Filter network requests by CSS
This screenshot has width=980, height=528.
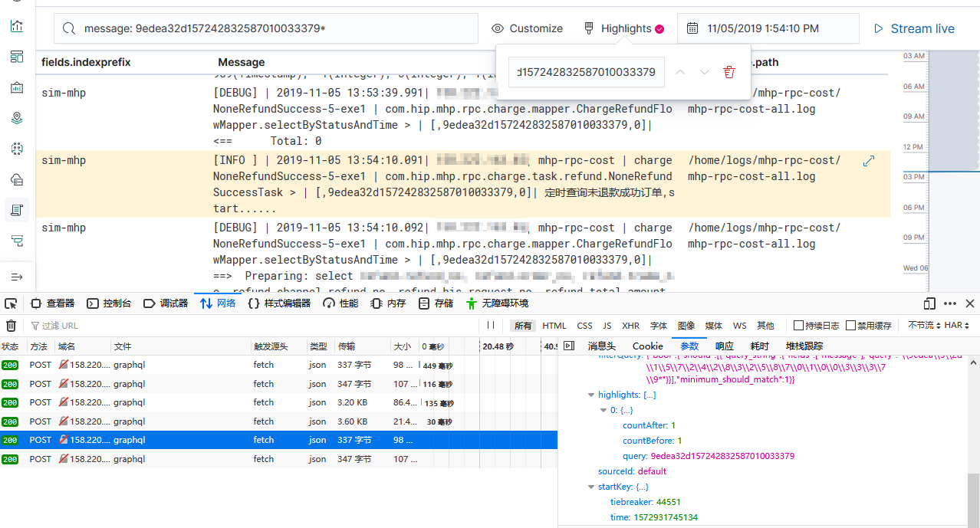(x=585, y=326)
